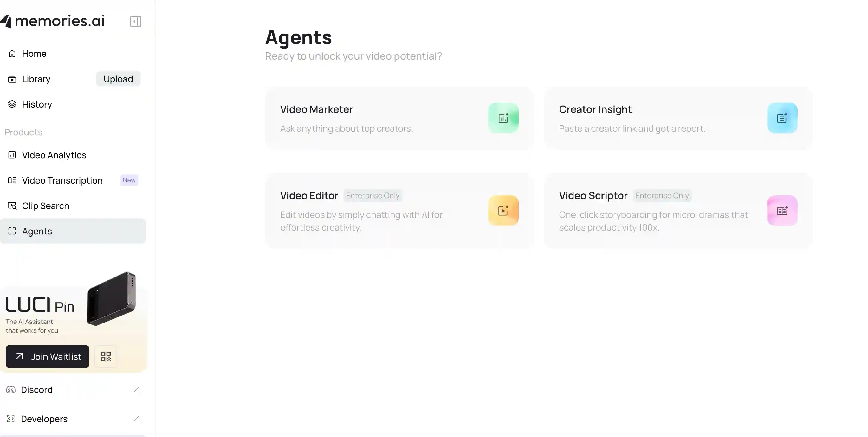Viewport: 868px width, 437px height.
Task: Click "Ask anything about top creators." text
Action: (x=347, y=128)
